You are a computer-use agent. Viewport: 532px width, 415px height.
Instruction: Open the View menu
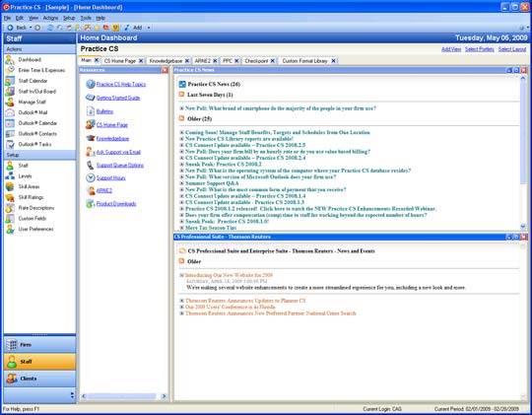pyautogui.click(x=33, y=18)
